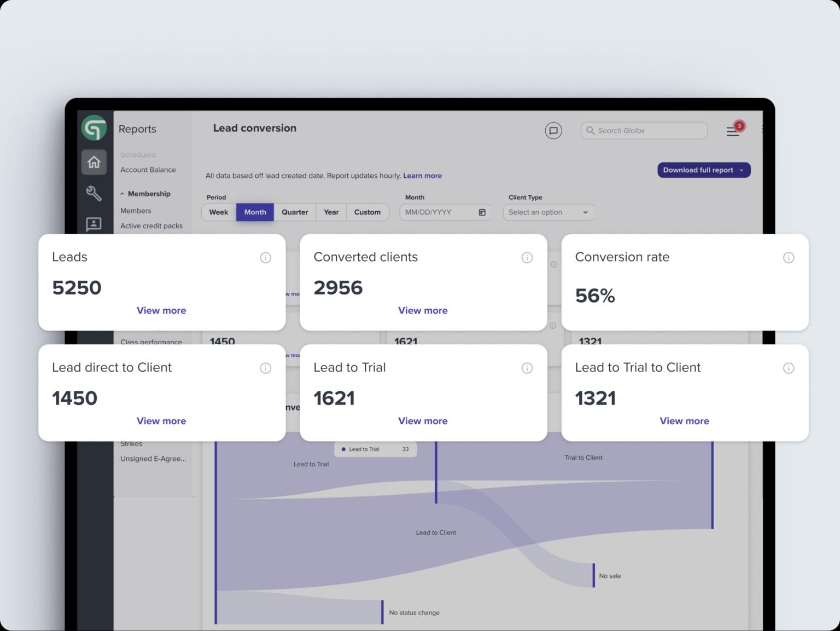This screenshot has height=631, width=840.
Task: Click the info icon on Conversion rate card
Action: click(789, 257)
